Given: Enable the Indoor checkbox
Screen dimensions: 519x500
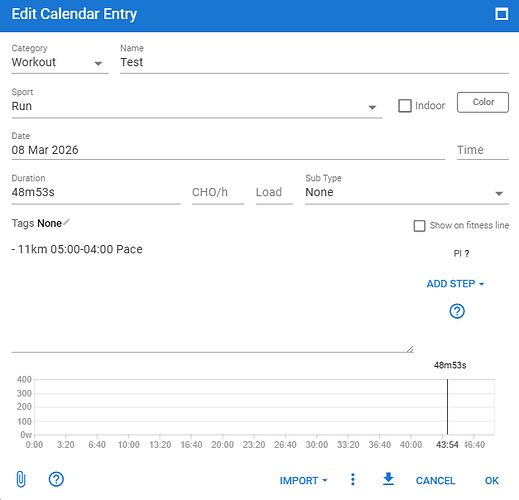Looking at the screenshot, I should tap(405, 106).
